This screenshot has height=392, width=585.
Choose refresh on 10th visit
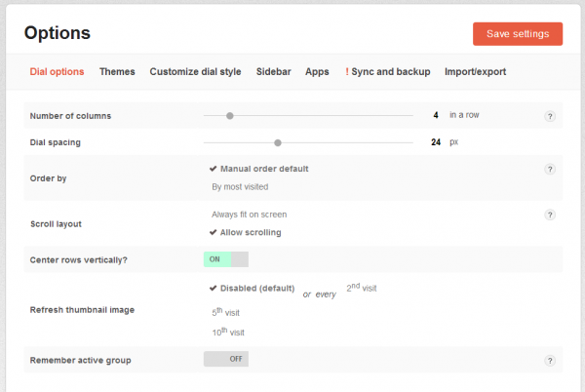(227, 332)
